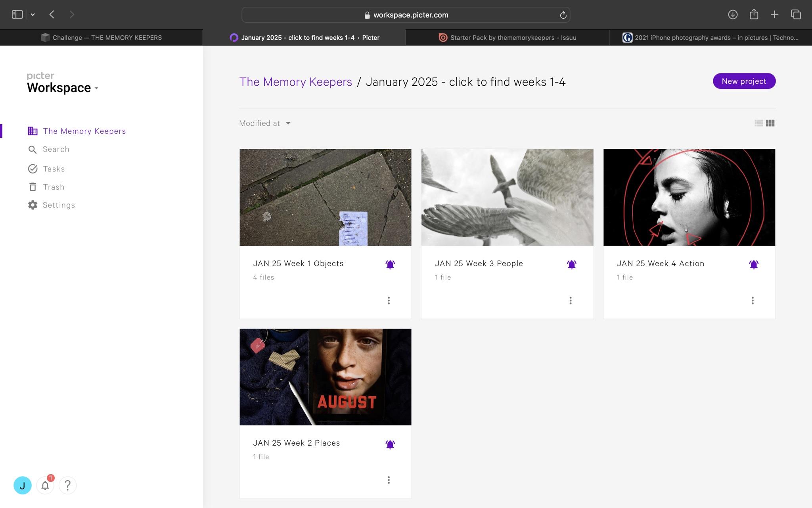812x508 pixels.
Task: Switch to the Starter Pack Issuu tab
Action: pyautogui.click(x=507, y=37)
